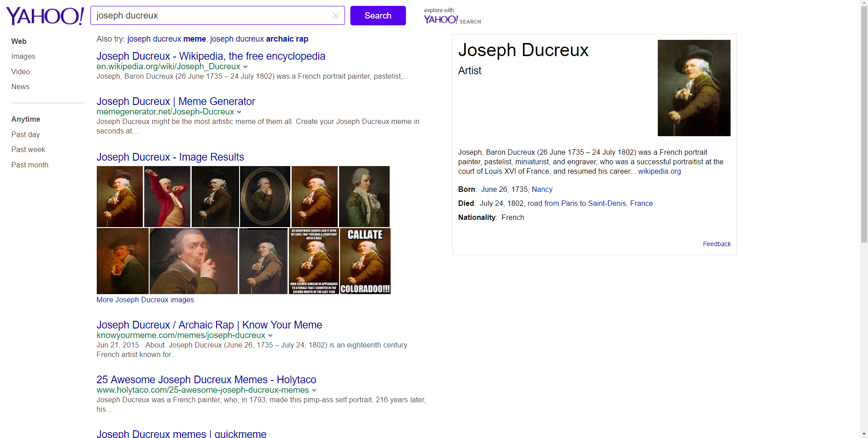Switch to the Images tab
The height and width of the screenshot is (438, 868).
23,57
